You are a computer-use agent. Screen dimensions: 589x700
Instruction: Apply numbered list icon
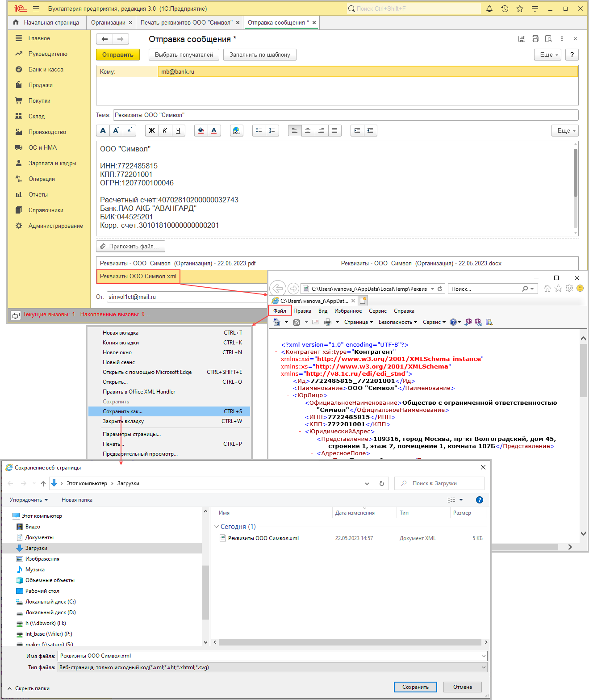pos(272,130)
